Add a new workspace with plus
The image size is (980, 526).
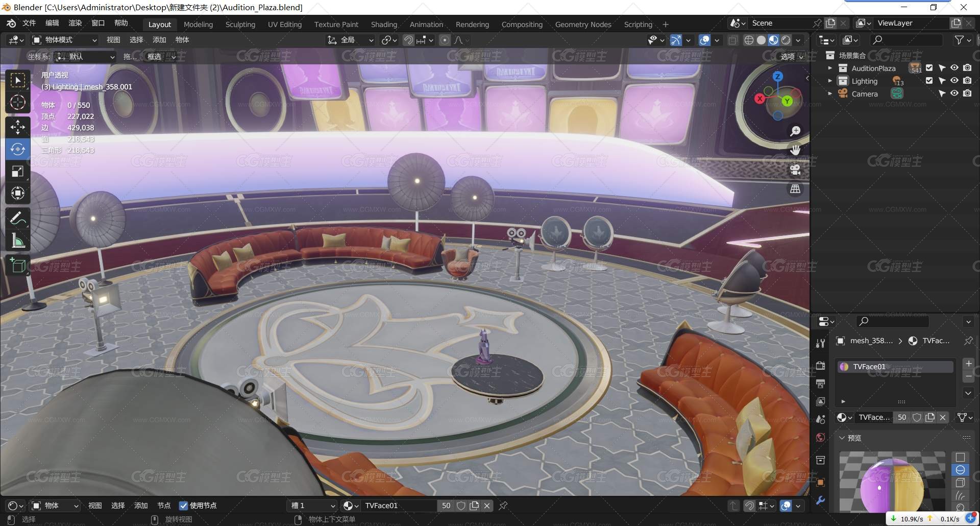666,25
